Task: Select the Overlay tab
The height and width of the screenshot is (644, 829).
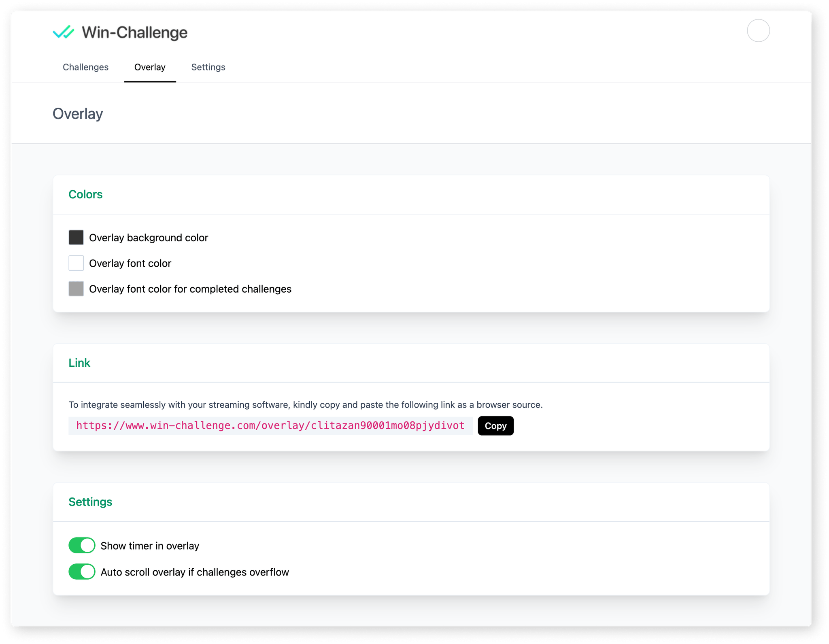Action: pos(150,67)
